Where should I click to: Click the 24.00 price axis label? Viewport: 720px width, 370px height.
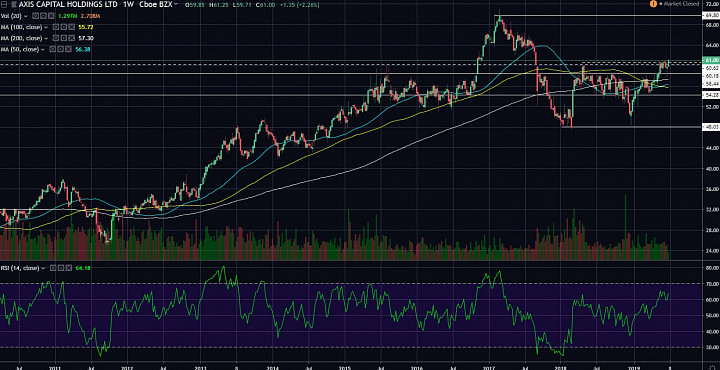711,251
